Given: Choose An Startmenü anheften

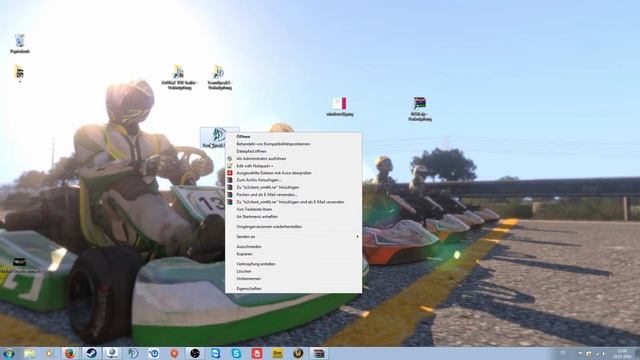Looking at the screenshot, I should pos(293,217).
